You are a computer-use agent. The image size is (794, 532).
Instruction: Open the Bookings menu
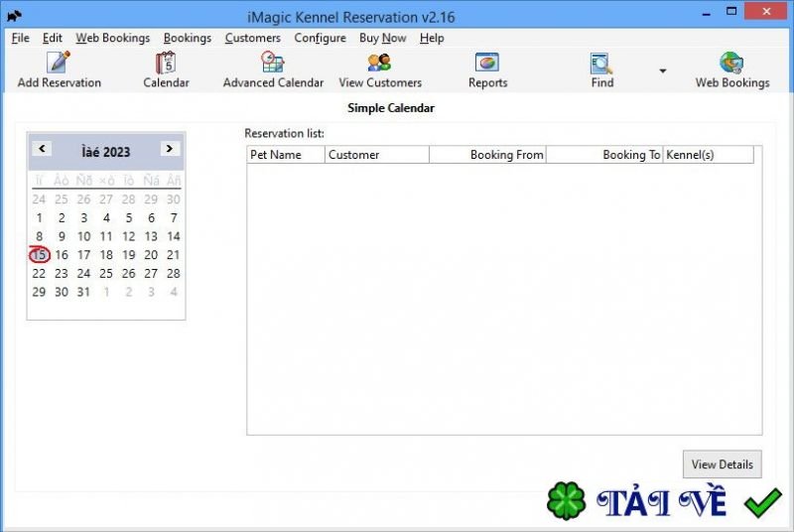(x=188, y=38)
